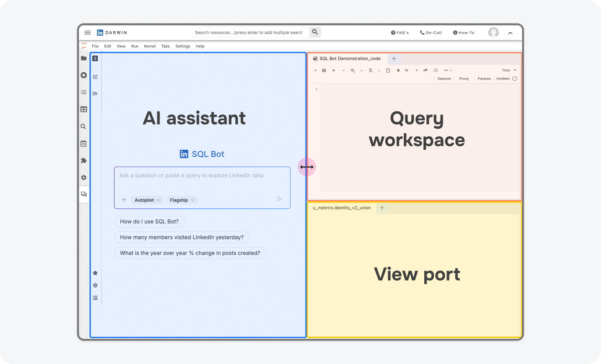This screenshot has width=601, height=364.
Task: Stop execution with the square stop icon
Action: coord(398,70)
